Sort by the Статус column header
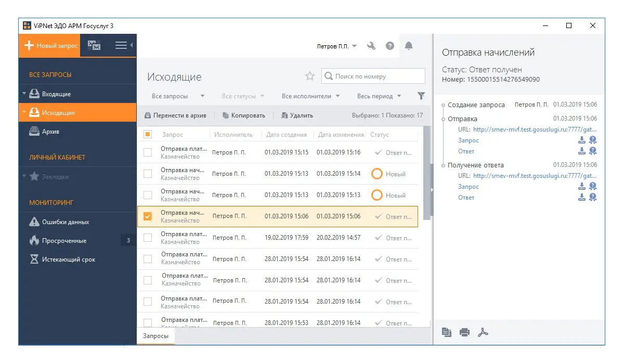This screenshot has width=624, height=364. click(x=380, y=135)
